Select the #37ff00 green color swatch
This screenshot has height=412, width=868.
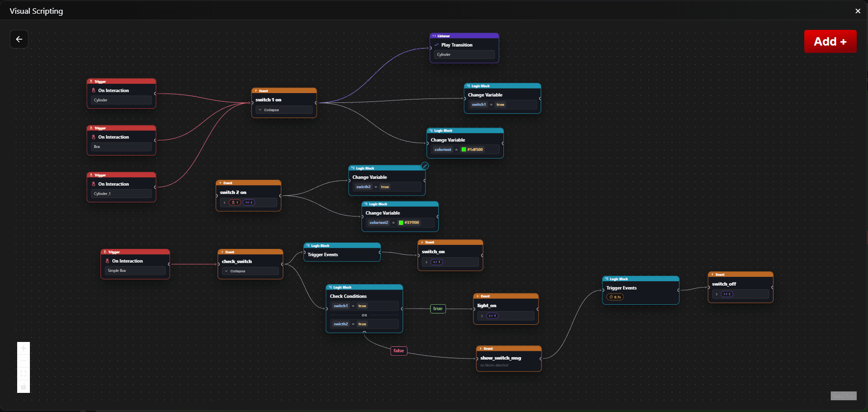(401, 222)
